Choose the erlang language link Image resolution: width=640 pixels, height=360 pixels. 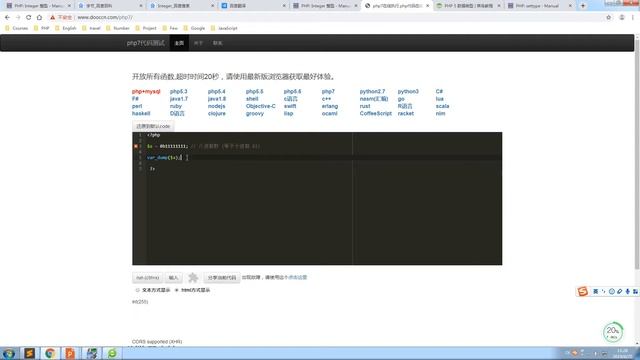click(330, 106)
